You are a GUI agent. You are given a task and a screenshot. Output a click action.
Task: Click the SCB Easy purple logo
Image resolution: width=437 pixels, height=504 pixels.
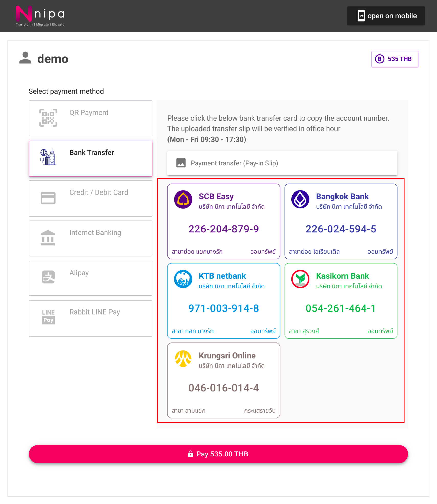click(183, 199)
